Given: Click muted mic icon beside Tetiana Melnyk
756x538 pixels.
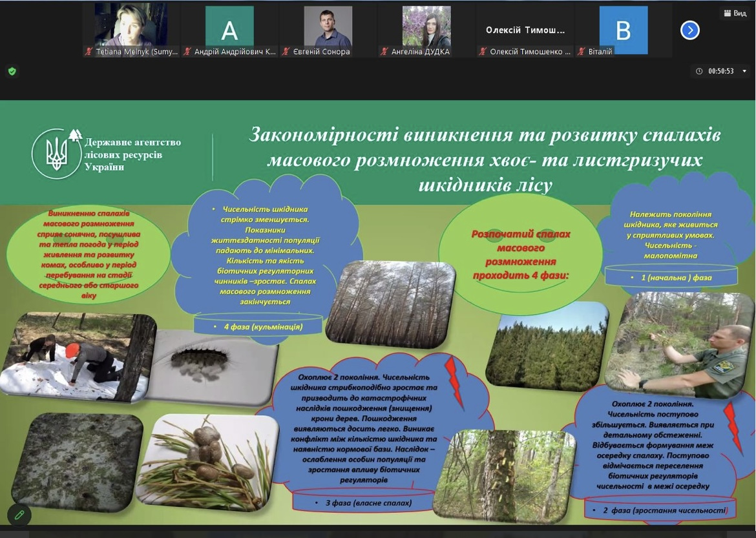Looking at the screenshot, I should [89, 52].
